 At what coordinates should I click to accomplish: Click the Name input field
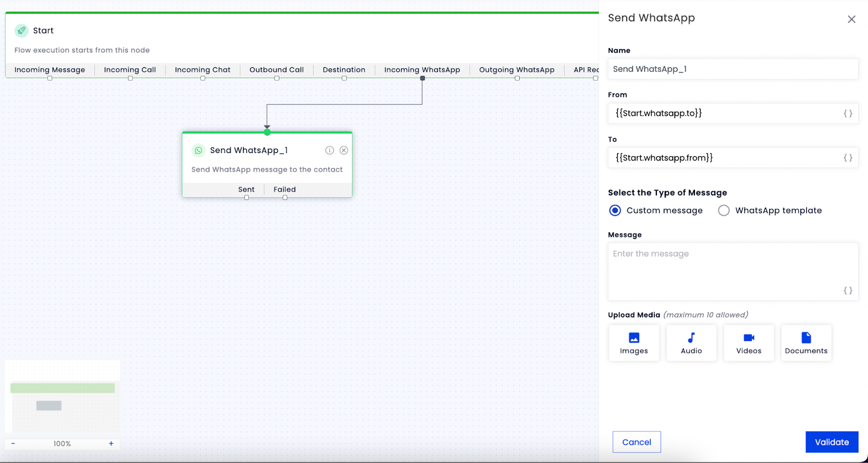coord(733,69)
